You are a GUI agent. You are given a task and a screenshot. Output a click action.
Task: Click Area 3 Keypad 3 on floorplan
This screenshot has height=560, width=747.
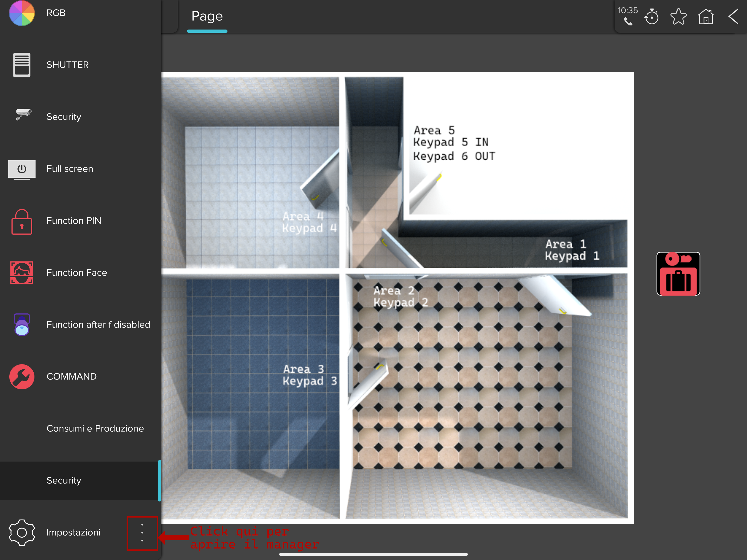(x=309, y=375)
